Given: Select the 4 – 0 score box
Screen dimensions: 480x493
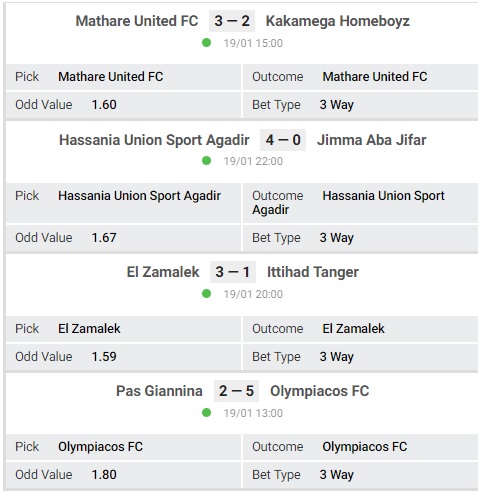Looking at the screenshot, I should (x=283, y=140).
